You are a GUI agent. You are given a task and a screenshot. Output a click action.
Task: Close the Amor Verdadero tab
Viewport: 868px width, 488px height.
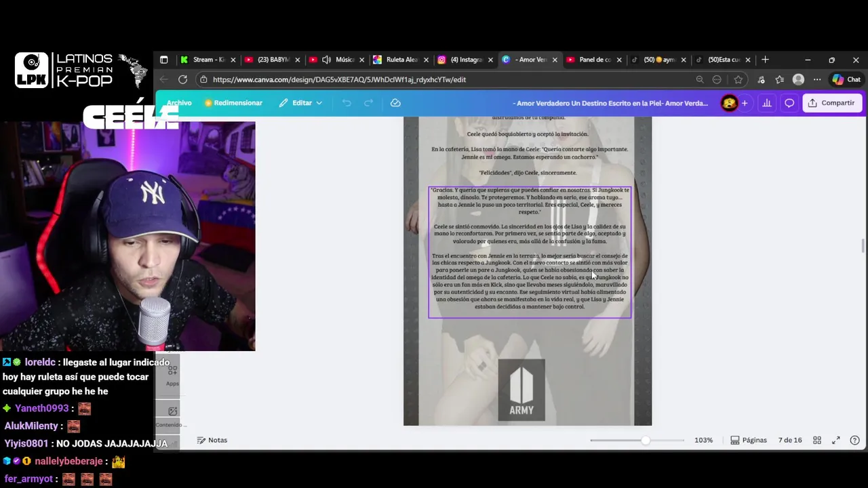(x=555, y=60)
